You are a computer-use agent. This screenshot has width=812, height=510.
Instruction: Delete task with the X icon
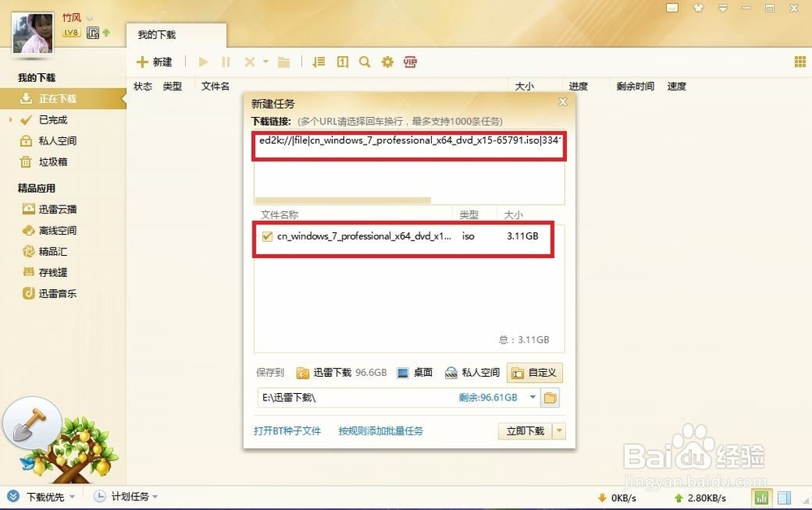click(249, 63)
